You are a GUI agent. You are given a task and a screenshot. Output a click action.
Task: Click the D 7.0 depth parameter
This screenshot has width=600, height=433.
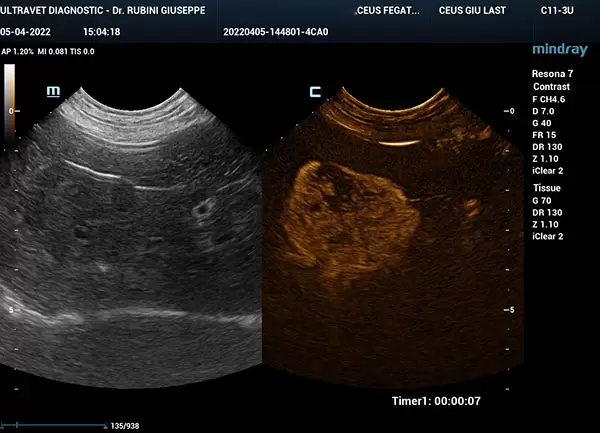pos(543,111)
